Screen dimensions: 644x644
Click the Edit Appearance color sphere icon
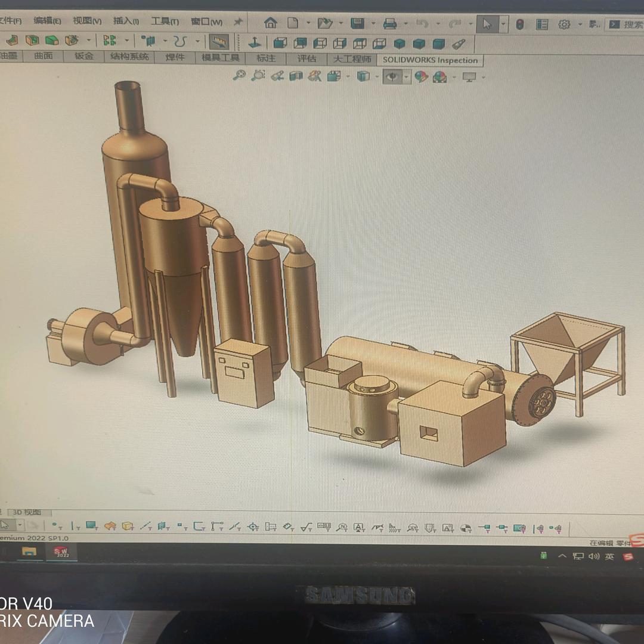422,76
